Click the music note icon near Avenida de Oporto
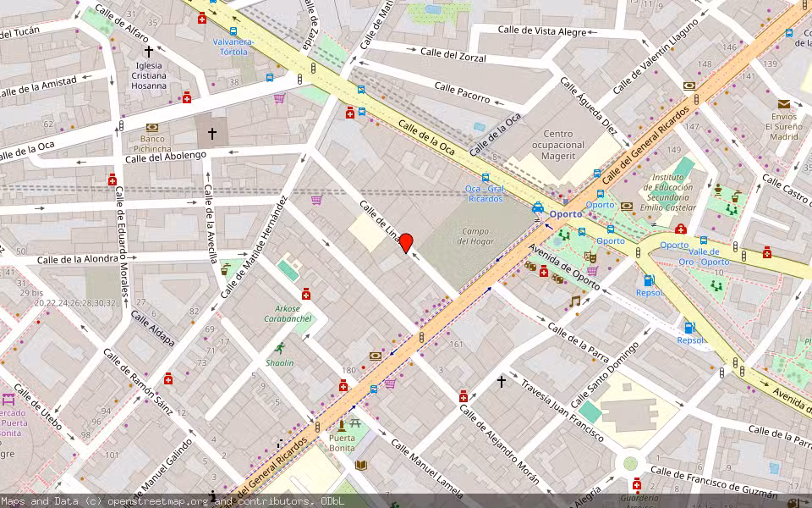 [574, 301]
